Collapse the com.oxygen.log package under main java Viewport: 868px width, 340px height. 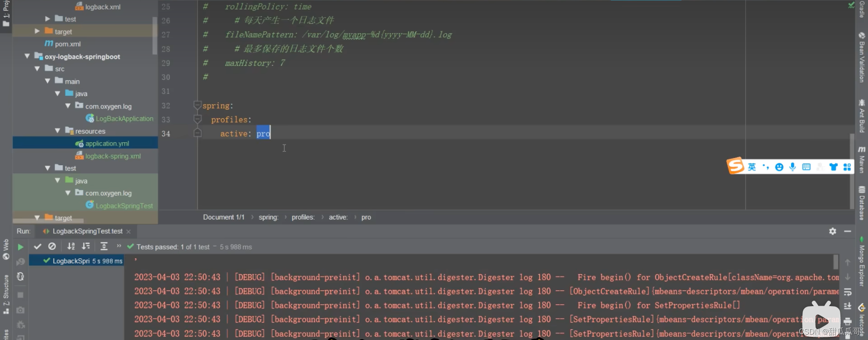[68, 106]
